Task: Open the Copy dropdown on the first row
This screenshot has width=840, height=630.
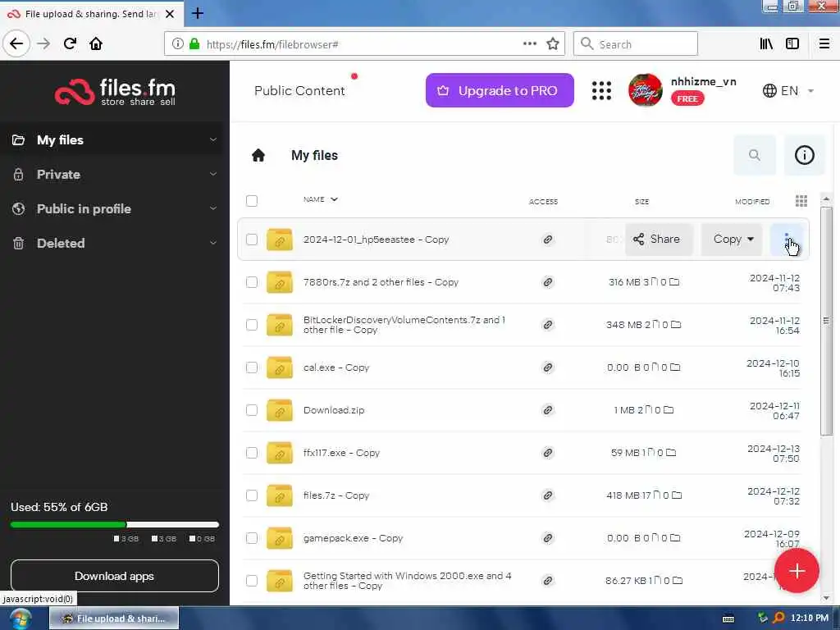Action: [733, 240]
